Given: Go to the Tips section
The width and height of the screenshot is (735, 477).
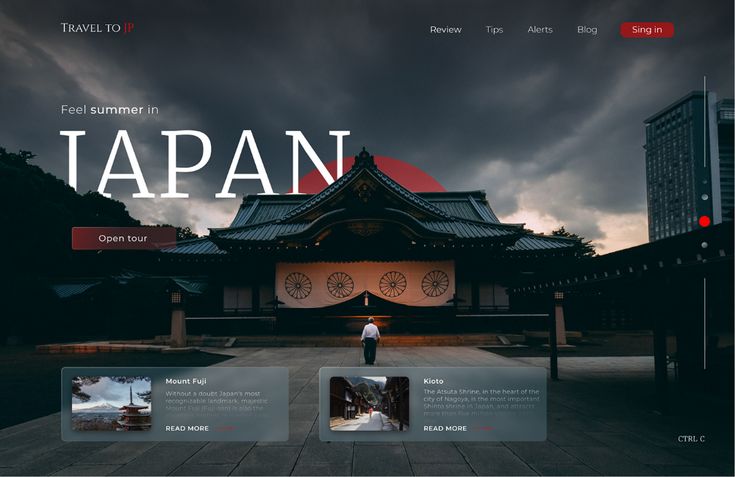Looking at the screenshot, I should coord(494,30).
